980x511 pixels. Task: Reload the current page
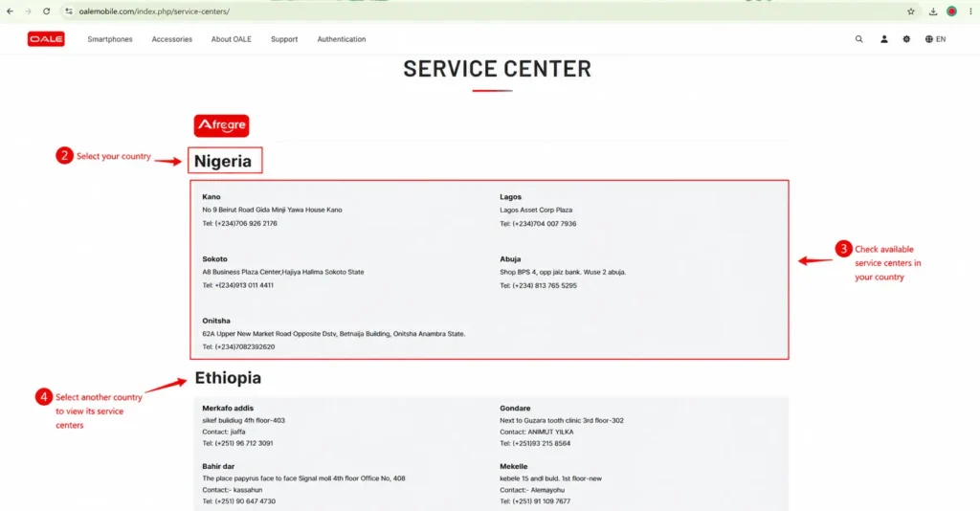46,11
